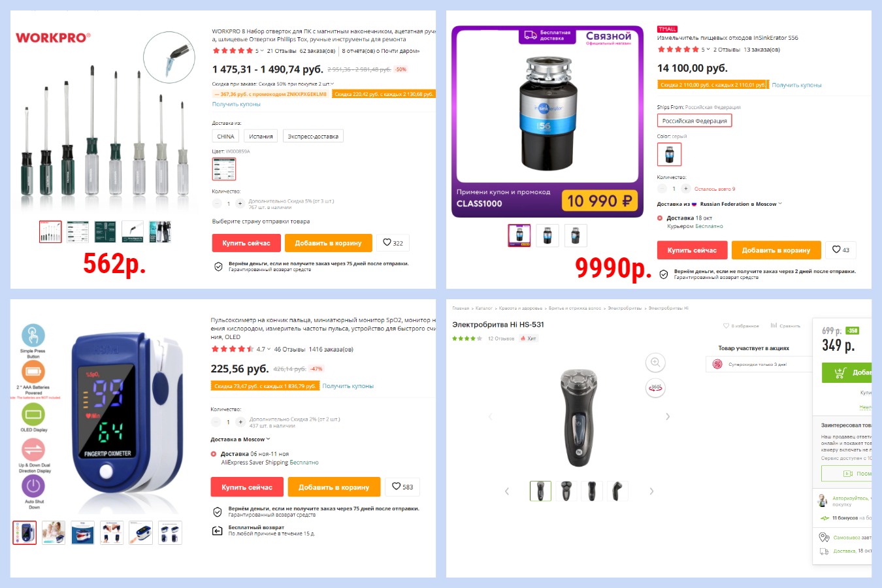Select the CHINA shipping origin option

pyautogui.click(x=225, y=136)
